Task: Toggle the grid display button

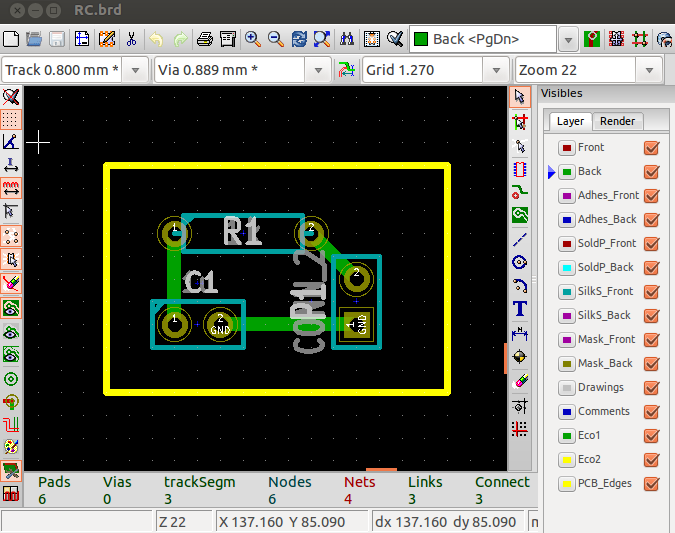Action: [x=11, y=119]
